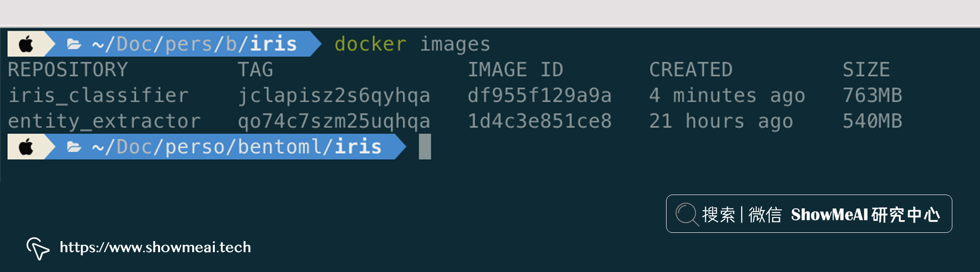The width and height of the screenshot is (980, 272).
Task: Click the ShowMeAI 研究中心 search box
Action: [809, 214]
